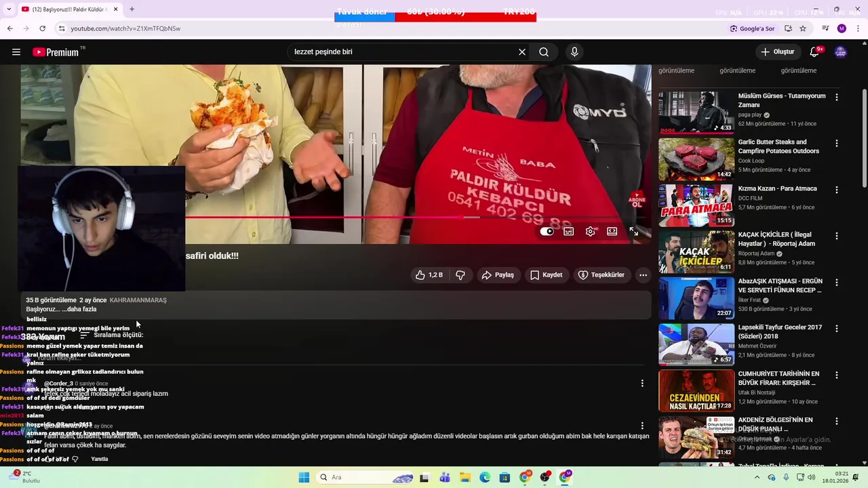Reply to comment using Yanıtla
Viewport: 868px width, 488px height.
point(100,460)
